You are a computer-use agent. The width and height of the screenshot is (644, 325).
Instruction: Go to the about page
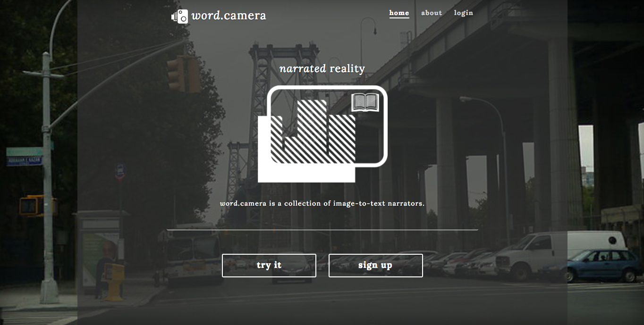[432, 13]
